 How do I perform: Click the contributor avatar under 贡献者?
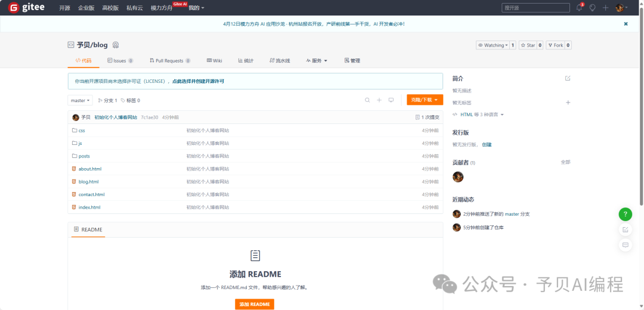click(x=458, y=177)
